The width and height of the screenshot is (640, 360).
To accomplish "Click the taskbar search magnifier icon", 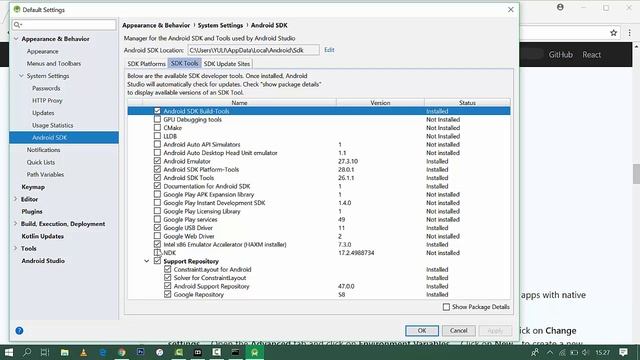I will pyautogui.click(x=27, y=352).
